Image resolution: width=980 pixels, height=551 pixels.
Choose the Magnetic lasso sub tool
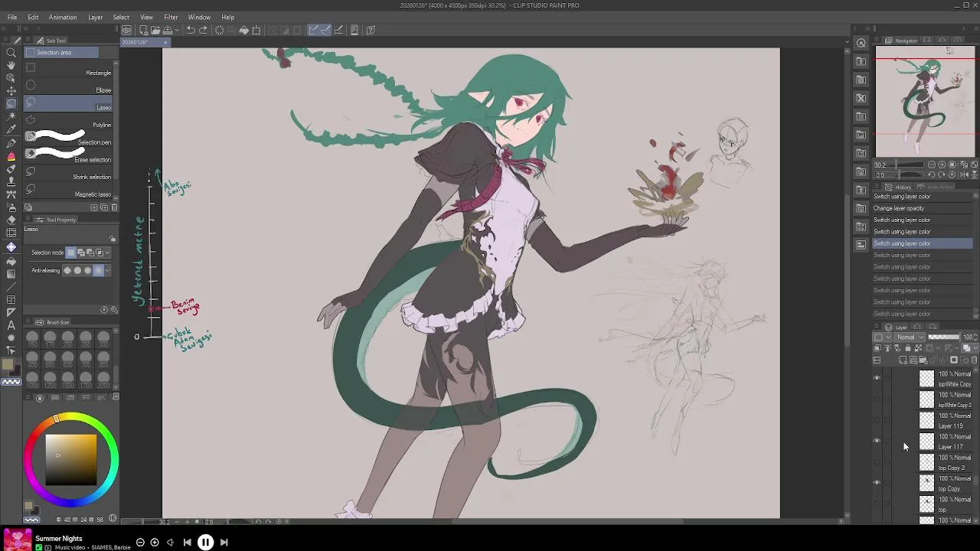[68, 191]
